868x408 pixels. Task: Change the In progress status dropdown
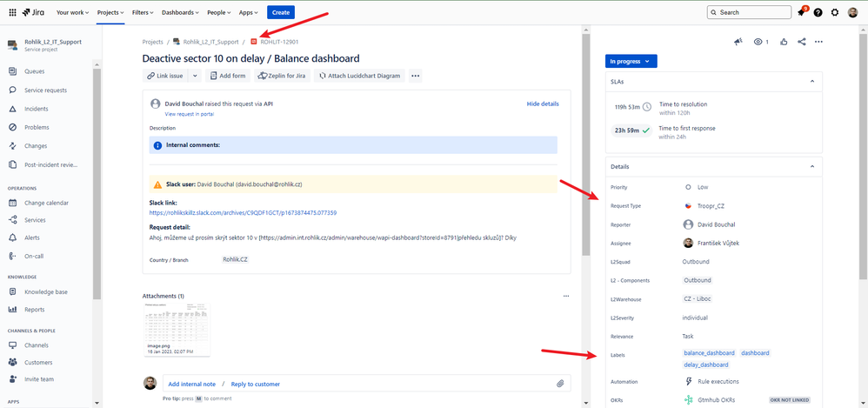(x=631, y=62)
